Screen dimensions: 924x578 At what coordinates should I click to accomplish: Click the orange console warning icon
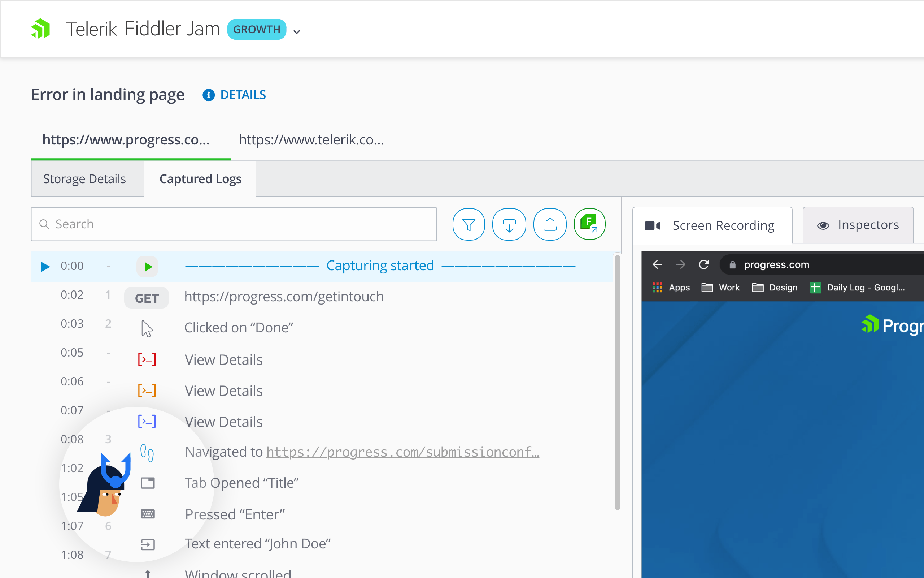(x=147, y=390)
